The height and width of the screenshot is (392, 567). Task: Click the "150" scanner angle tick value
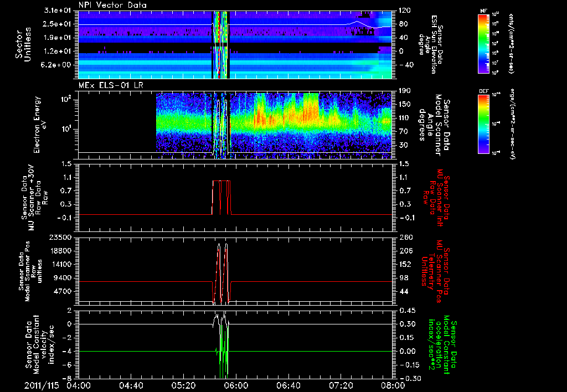pos(405,105)
